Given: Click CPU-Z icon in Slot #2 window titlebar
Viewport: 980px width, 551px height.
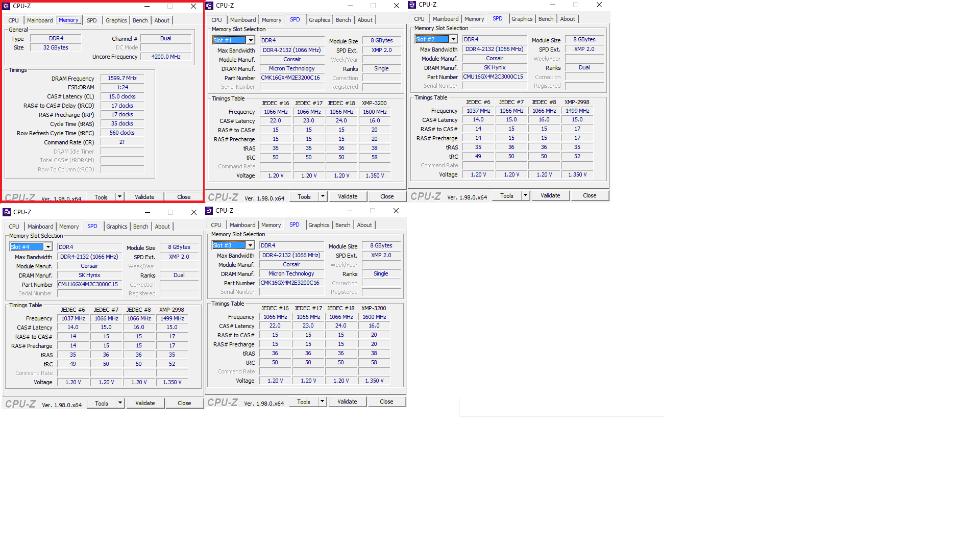Looking at the screenshot, I should [412, 5].
